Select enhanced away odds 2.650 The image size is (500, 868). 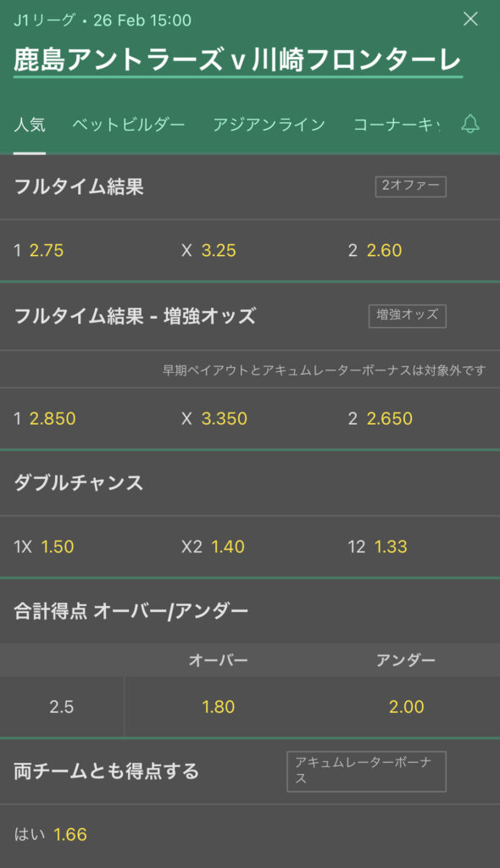[416, 419]
